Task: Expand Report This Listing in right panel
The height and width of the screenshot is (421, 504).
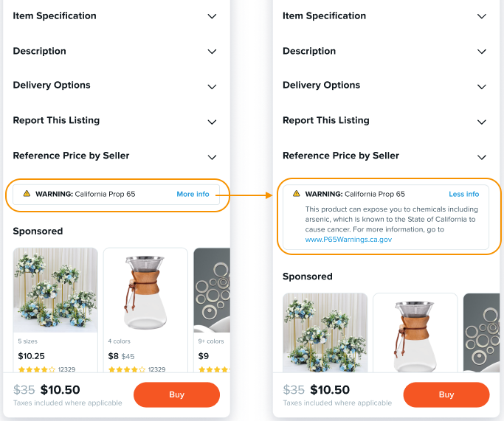Action: coord(482,122)
